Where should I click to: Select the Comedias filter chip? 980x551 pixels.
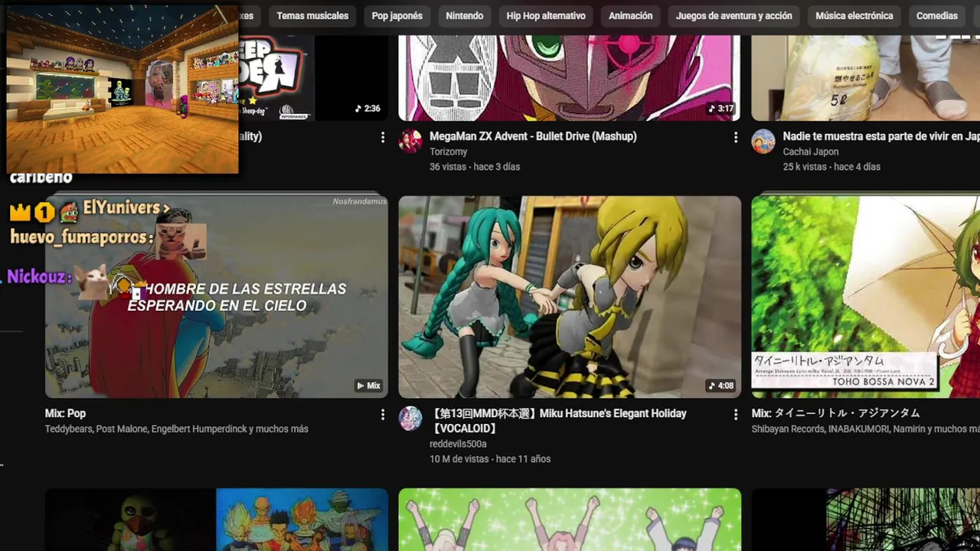937,16
